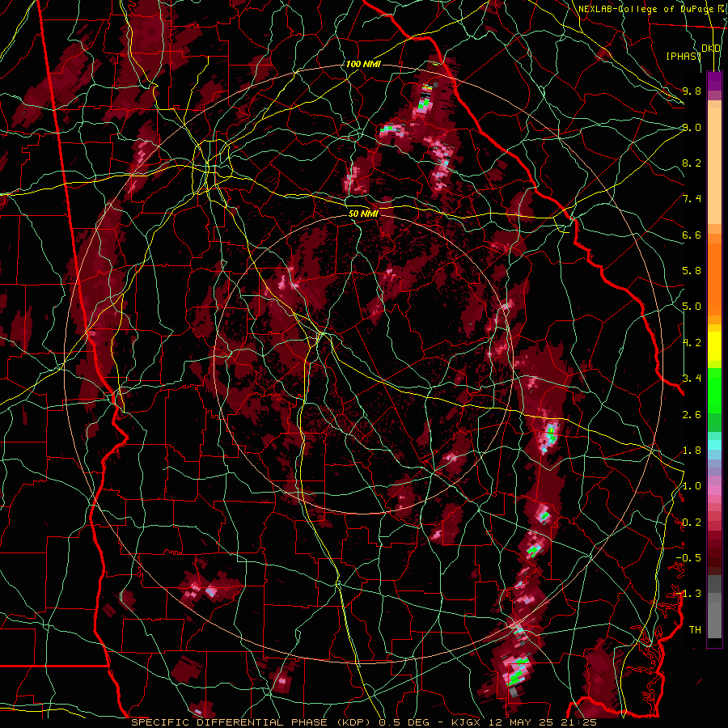This screenshot has width=728, height=728.
Task: Click the 1.0 value on the color scale
Action: coord(692,486)
